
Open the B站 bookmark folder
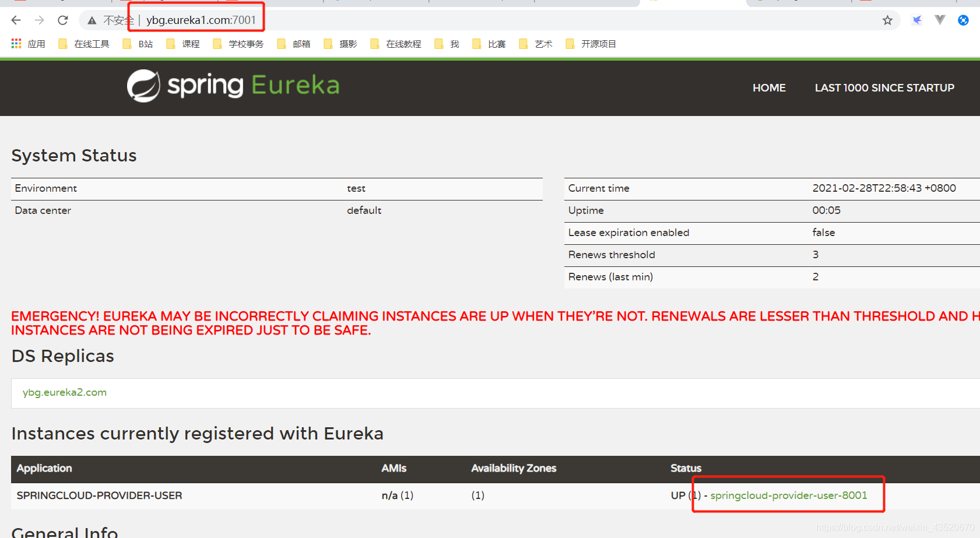tap(138, 44)
